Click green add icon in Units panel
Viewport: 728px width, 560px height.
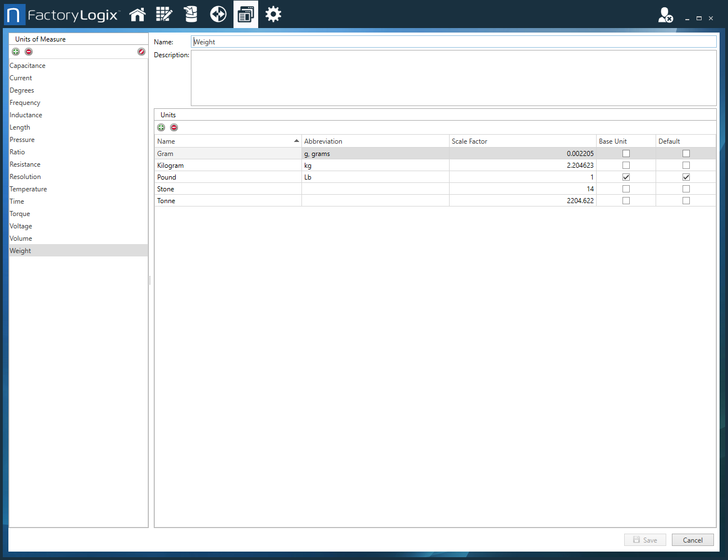coord(161,127)
